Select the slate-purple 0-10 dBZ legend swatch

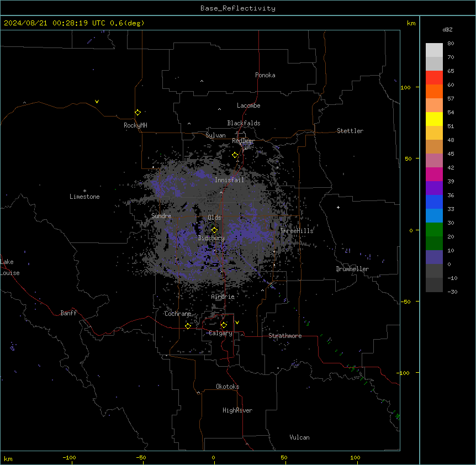pos(434,257)
